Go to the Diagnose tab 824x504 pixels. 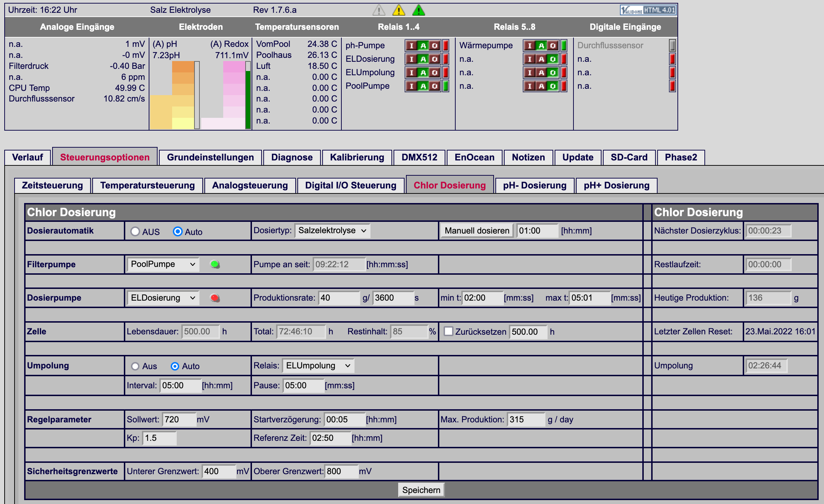pyautogui.click(x=292, y=157)
